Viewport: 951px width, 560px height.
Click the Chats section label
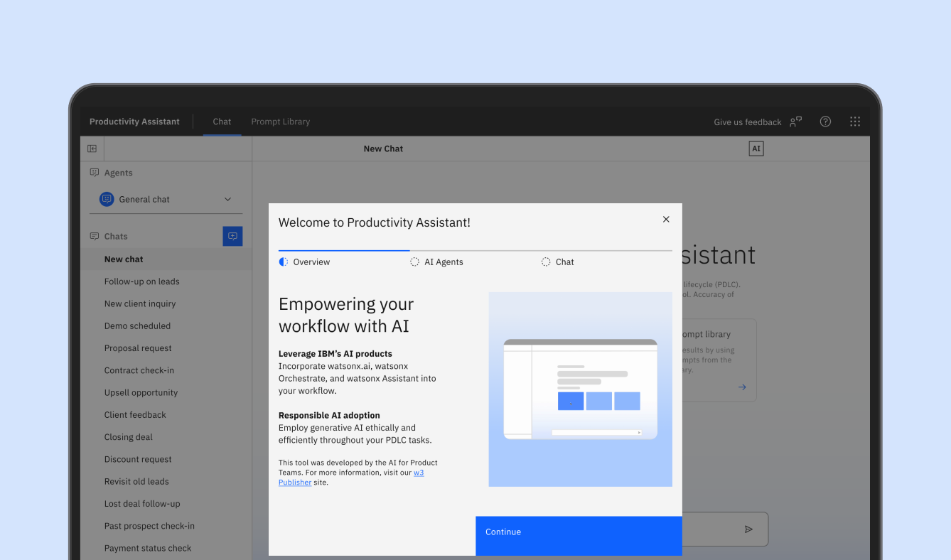116,236
